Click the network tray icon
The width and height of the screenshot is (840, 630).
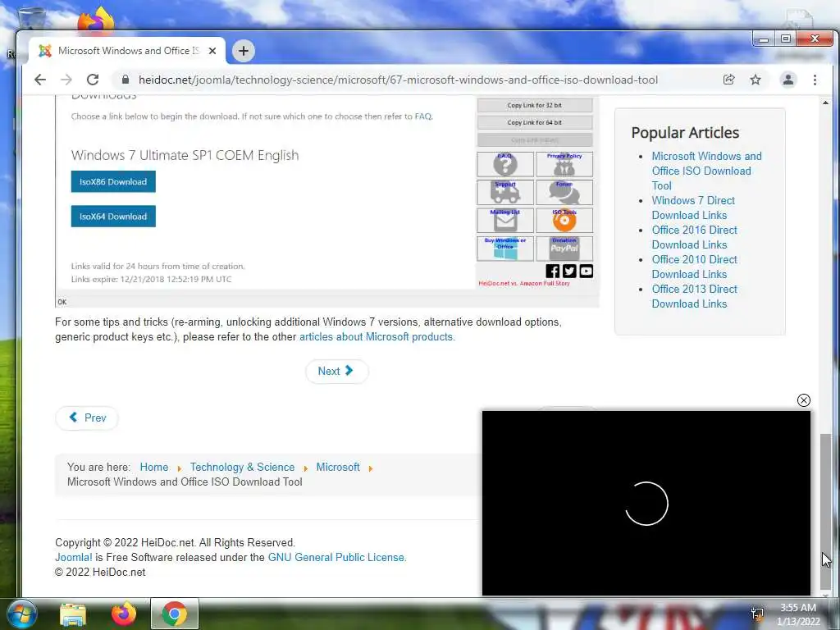pos(757,614)
